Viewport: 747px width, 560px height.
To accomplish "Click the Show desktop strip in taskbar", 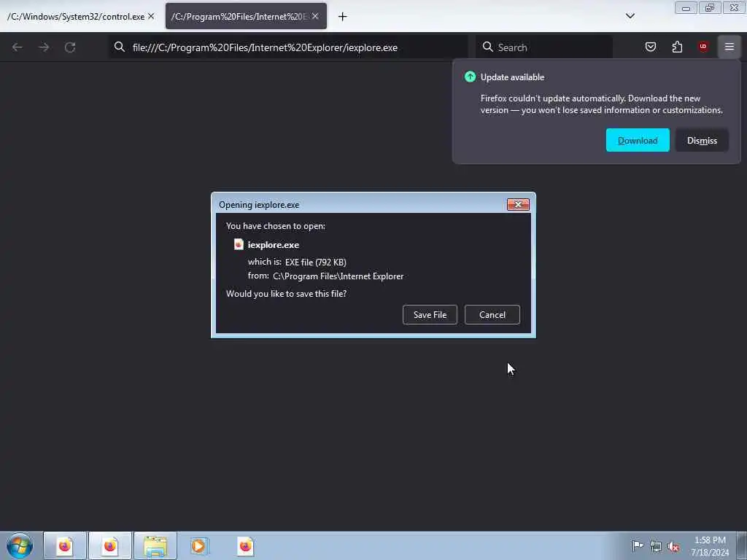I will [742, 545].
